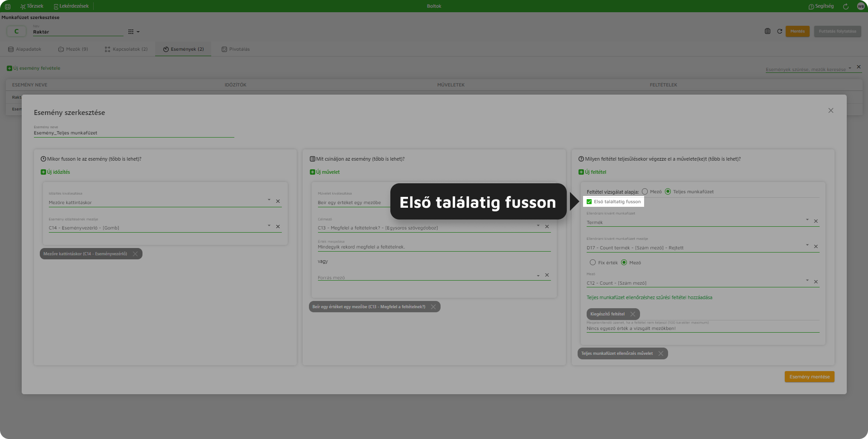Screen dimensions: 868x439
Task: Select the Mező radio for Feltétel vizsgálat alapja
Action: pyautogui.click(x=645, y=191)
